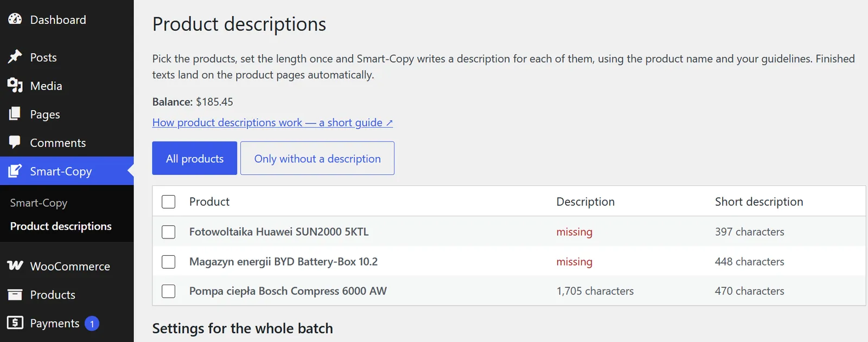Click the Balance $185.45 text
The height and width of the screenshot is (342, 868).
tap(193, 102)
